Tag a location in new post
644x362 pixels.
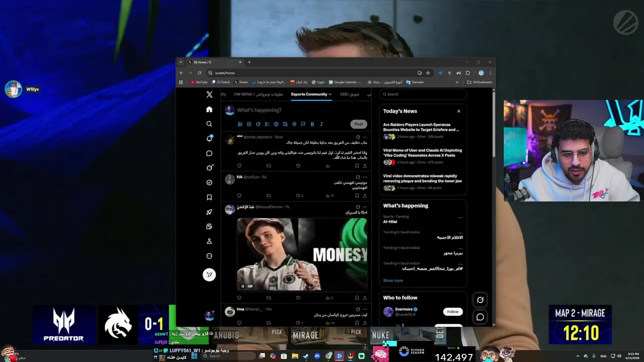click(294, 124)
